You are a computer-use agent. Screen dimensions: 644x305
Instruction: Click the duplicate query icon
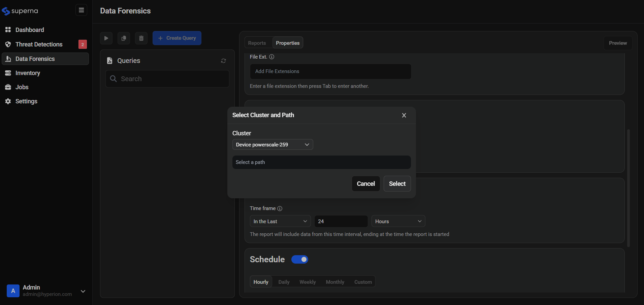(124, 38)
